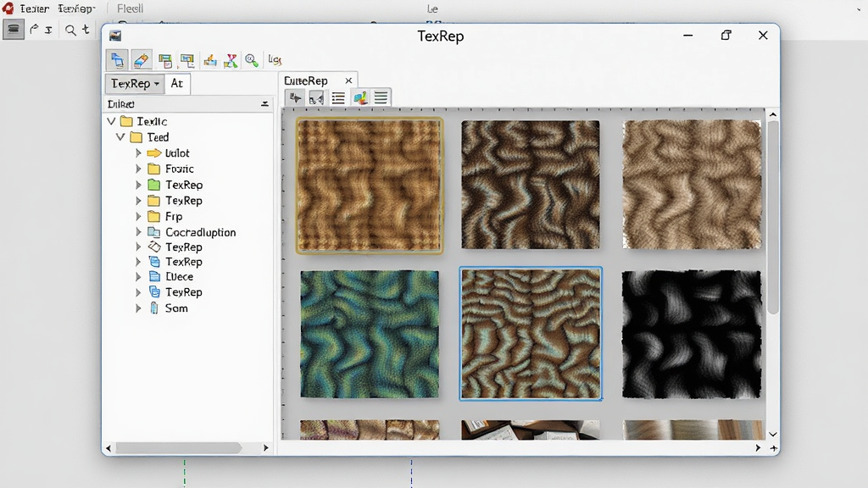Screen dimensions: 868x488
Task: Switch to plain lines list view
Action: 381,97
